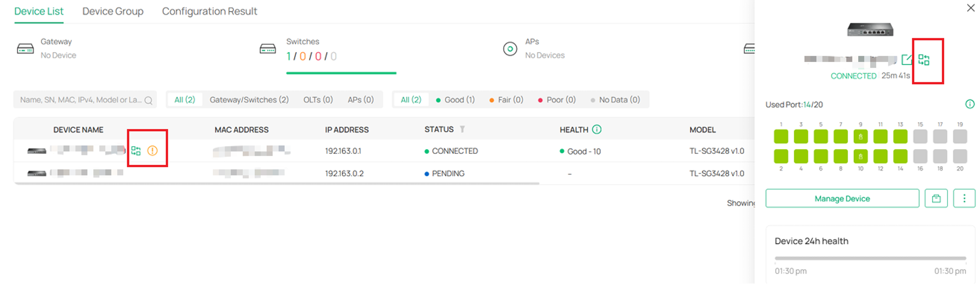Click the stack icon in the device row

[x=136, y=151]
